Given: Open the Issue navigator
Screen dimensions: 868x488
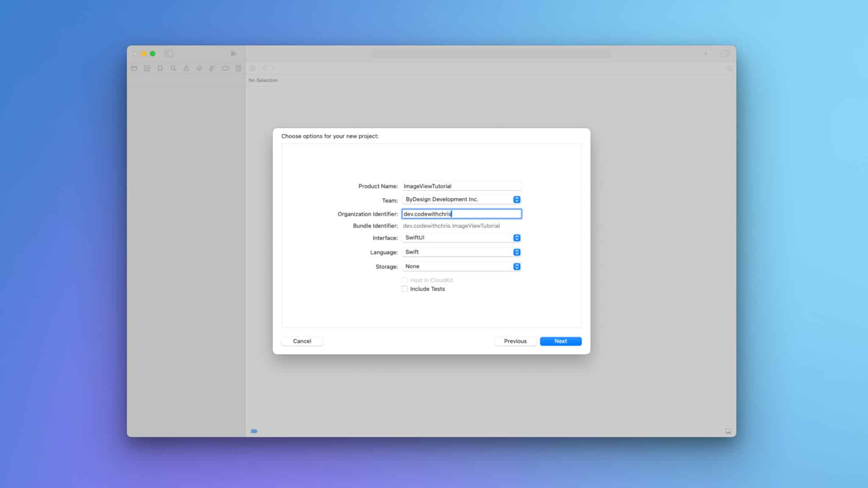Looking at the screenshot, I should coord(186,68).
